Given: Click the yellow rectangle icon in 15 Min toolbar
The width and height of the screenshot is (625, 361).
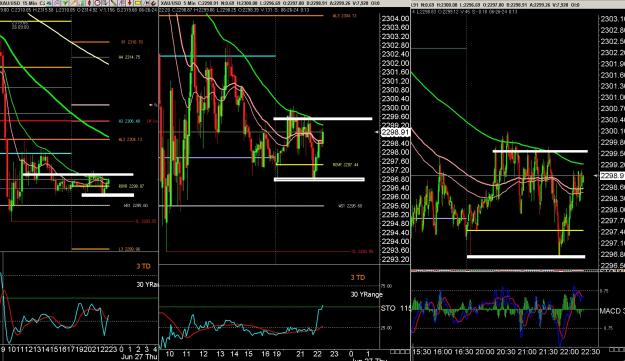Looking at the screenshot, I should (x=138, y=3).
